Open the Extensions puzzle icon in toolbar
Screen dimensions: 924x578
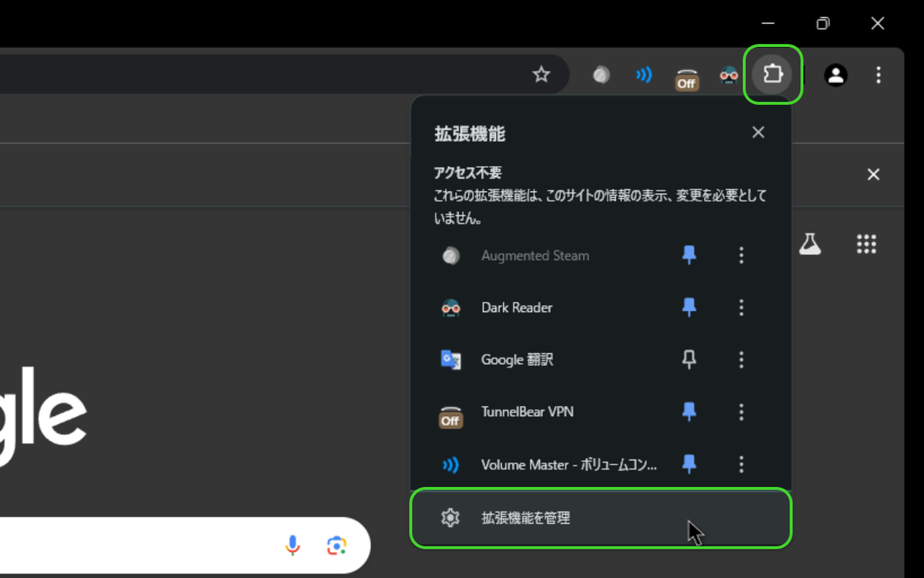click(x=772, y=75)
